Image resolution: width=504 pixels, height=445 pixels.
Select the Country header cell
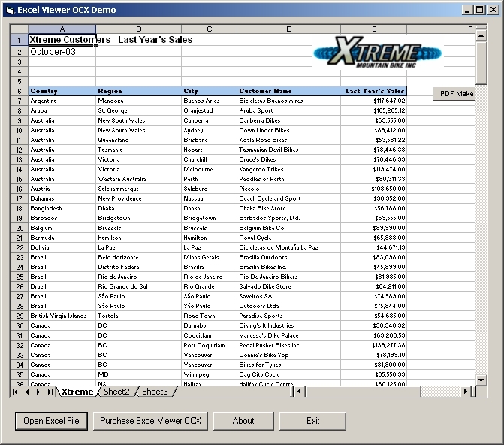(x=62, y=91)
